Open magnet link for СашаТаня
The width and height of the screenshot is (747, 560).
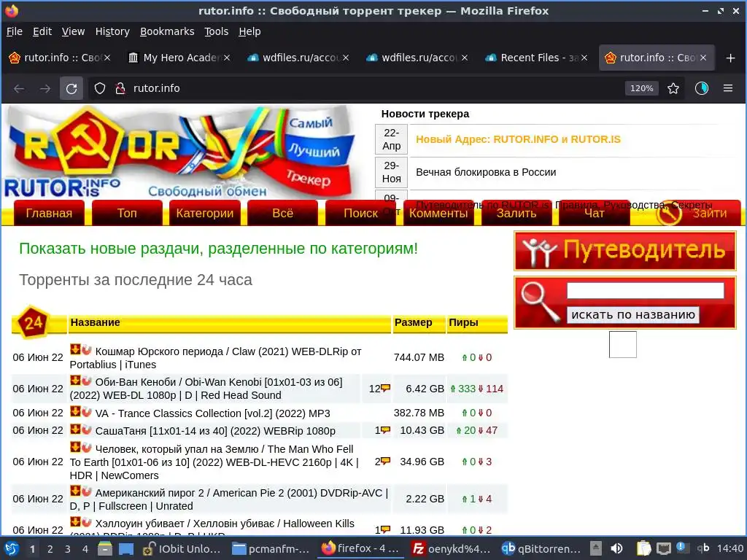click(86, 429)
